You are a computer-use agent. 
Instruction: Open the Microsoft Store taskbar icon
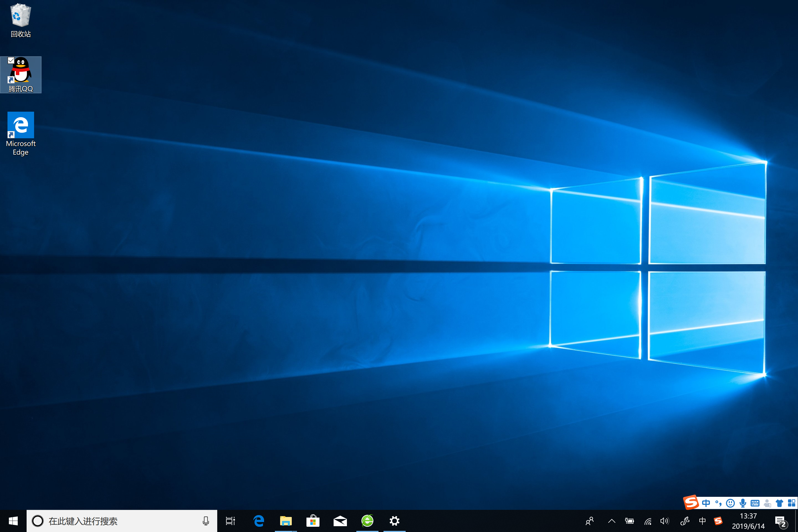coord(313,521)
